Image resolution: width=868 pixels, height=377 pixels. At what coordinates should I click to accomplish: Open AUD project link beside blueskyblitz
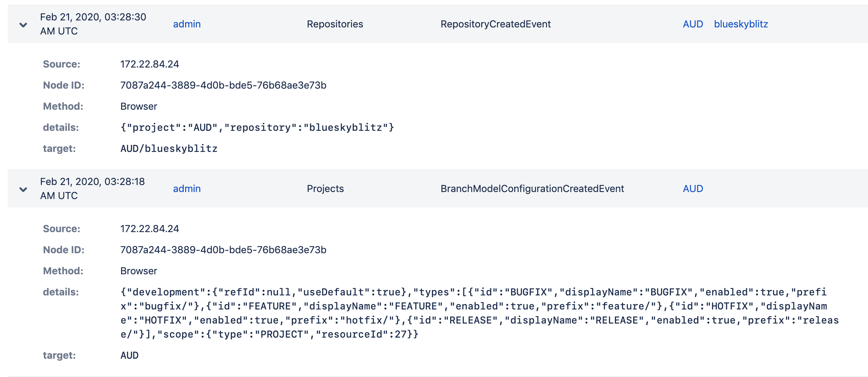coord(693,24)
